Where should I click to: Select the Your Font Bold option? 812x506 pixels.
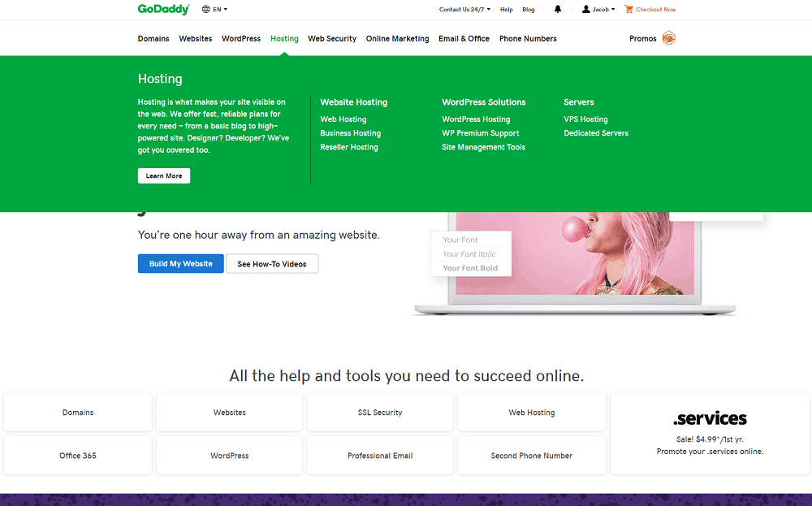point(470,268)
